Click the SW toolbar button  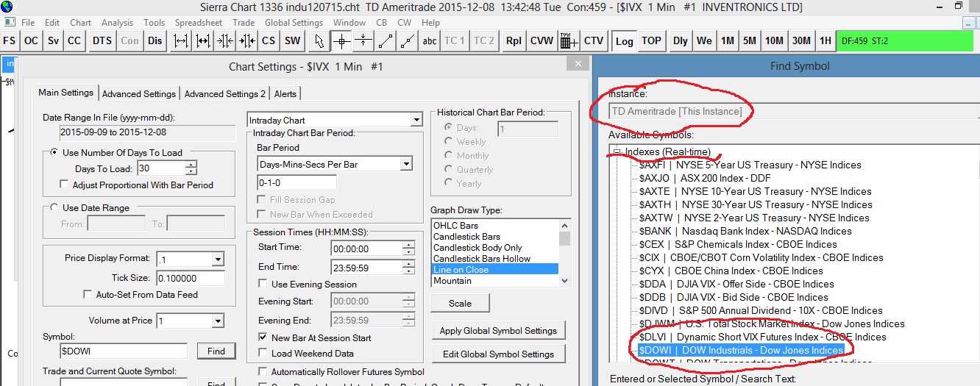292,40
